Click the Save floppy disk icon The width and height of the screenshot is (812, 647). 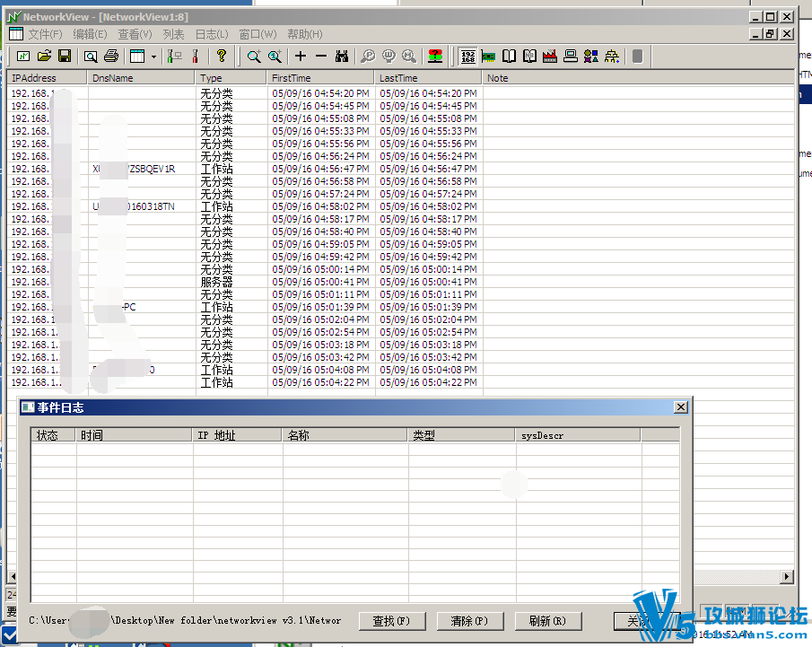pyautogui.click(x=65, y=56)
